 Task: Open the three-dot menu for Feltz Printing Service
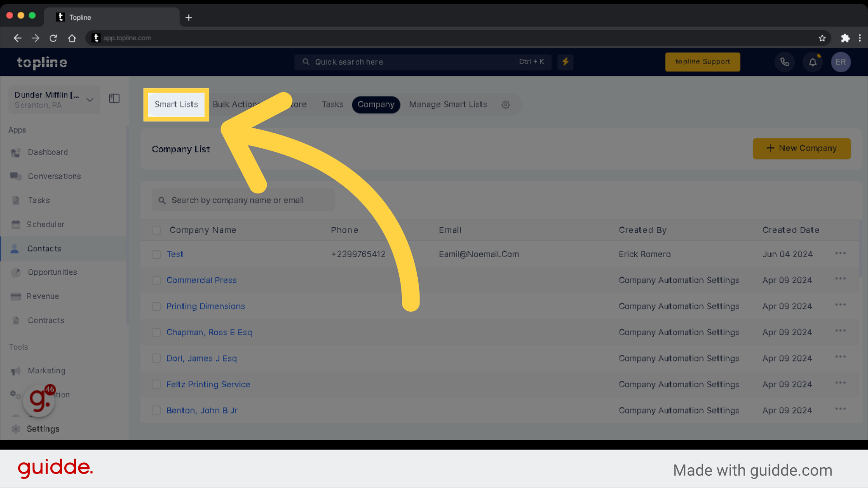(840, 383)
